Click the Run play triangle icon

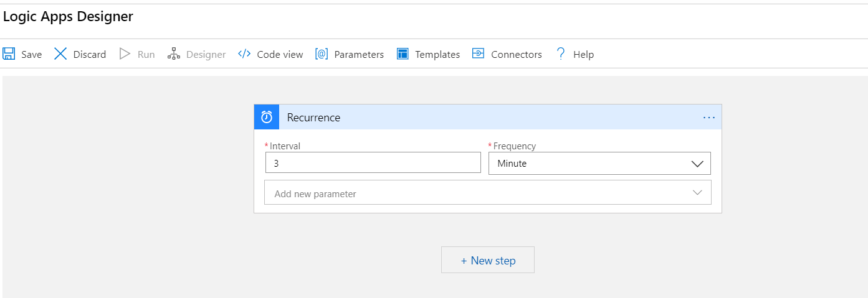pyautogui.click(x=125, y=54)
